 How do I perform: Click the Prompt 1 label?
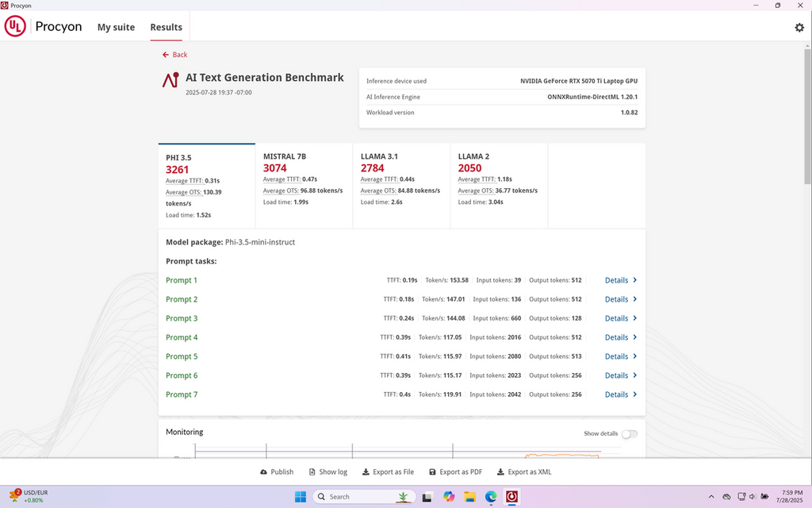coord(182,280)
